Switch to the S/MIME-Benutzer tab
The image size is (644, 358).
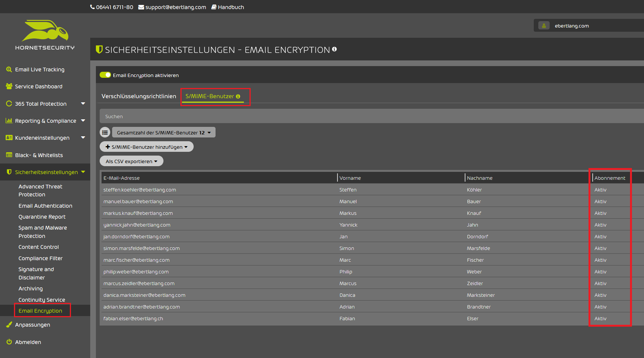[x=213, y=96]
